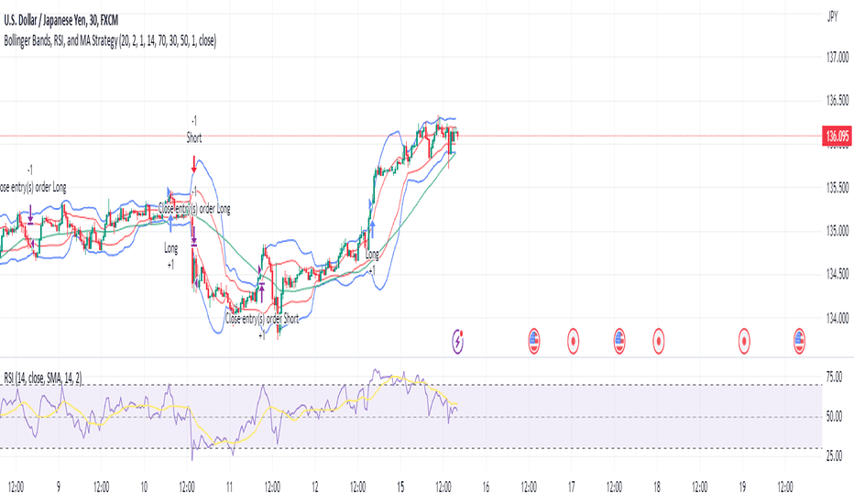Click the RSI (14, close, SMA, 14, 2) legend
854x504 pixels.
(x=43, y=378)
